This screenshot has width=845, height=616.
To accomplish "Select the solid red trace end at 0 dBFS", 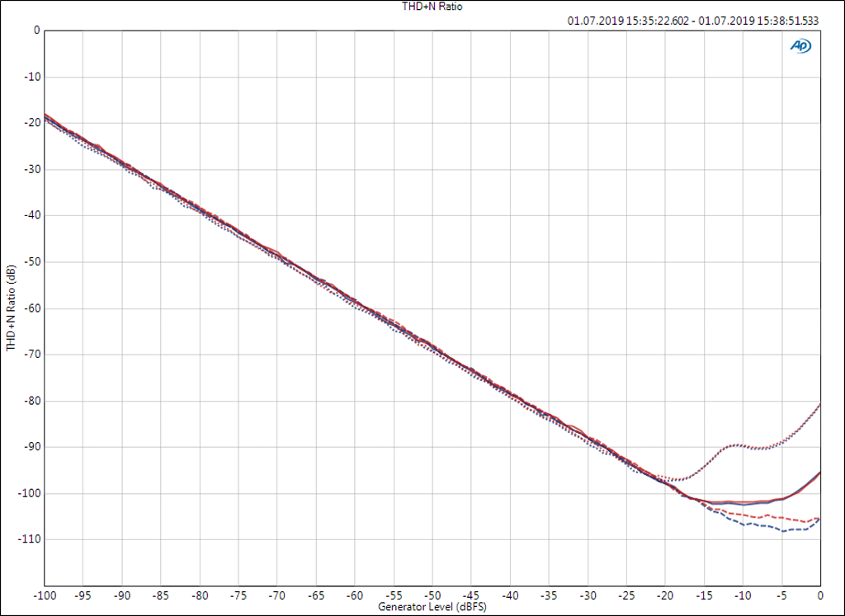I will click(818, 474).
